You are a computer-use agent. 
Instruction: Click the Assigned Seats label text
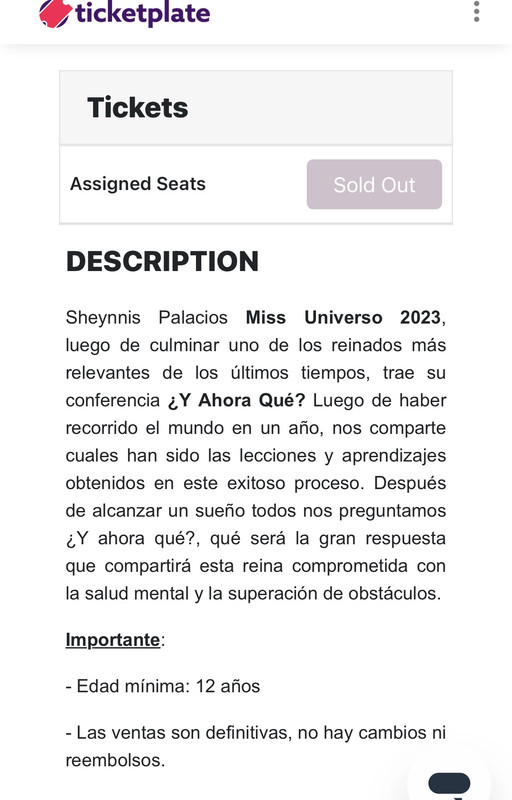point(138,184)
